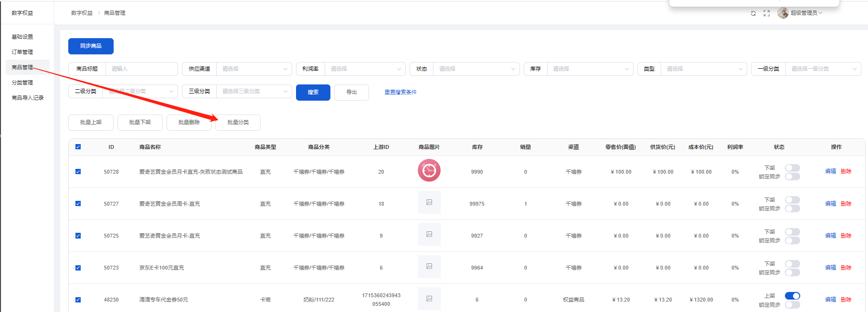The width and height of the screenshot is (868, 312).
Task: Click image placeholder icon for item 50727
Action: pos(429,203)
